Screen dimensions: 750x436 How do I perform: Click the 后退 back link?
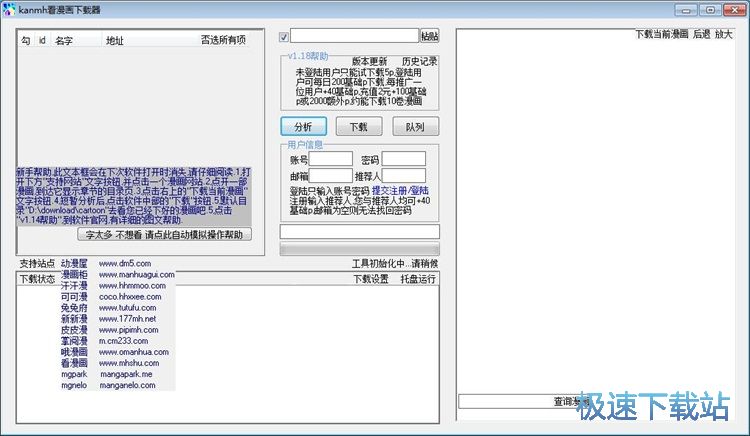coord(702,34)
